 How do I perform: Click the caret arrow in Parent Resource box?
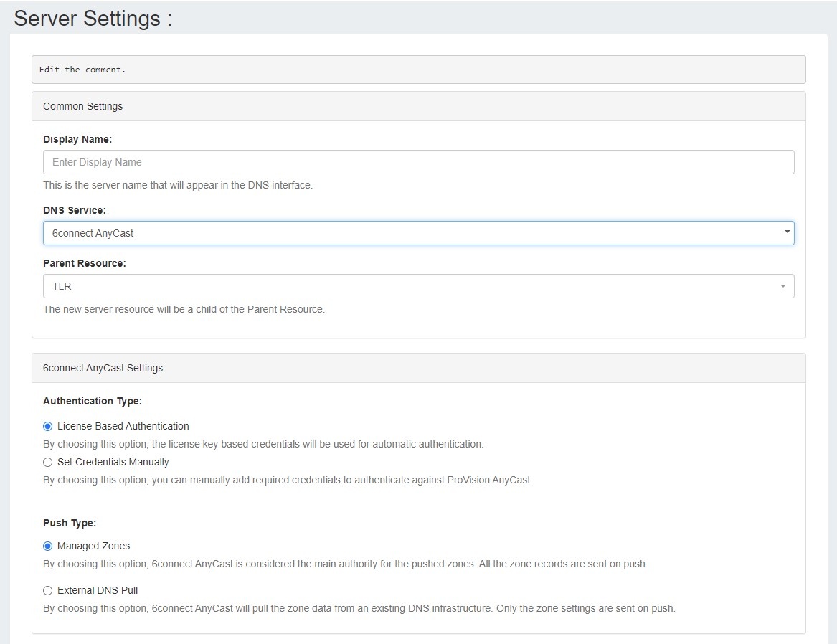[783, 287]
